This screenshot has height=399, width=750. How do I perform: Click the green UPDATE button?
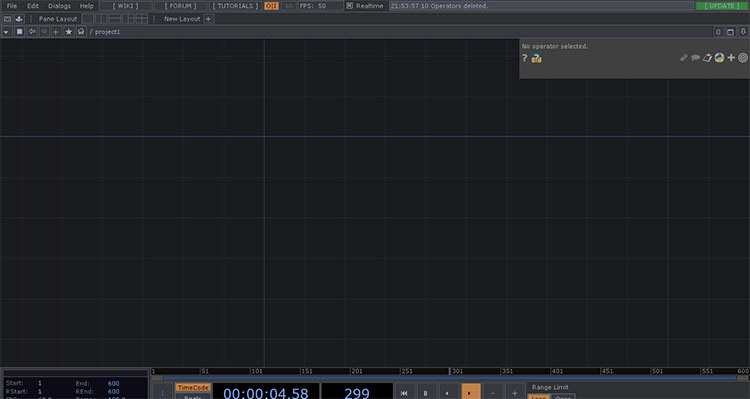click(722, 6)
